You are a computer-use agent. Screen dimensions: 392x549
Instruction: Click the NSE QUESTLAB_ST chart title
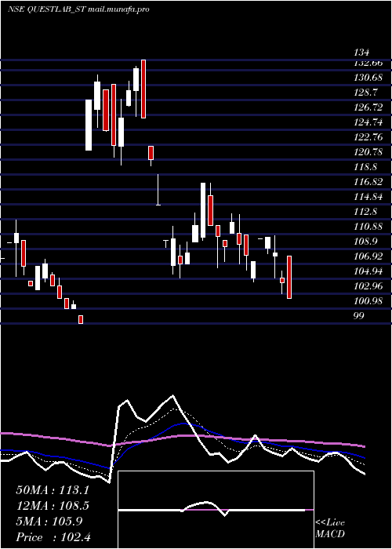[x=78, y=9]
